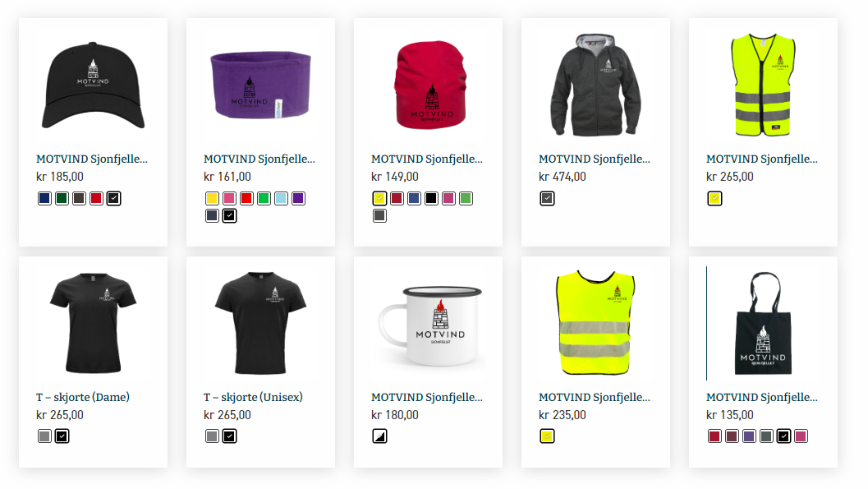Toggle checked yellow swatch under beanie

(x=379, y=198)
